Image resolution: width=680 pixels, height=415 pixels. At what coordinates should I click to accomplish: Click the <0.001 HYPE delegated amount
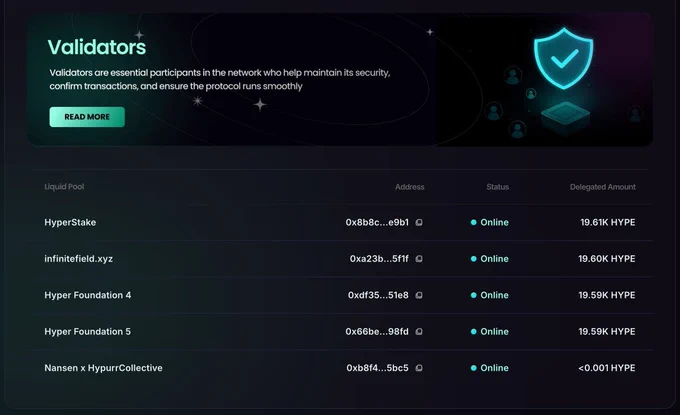(606, 368)
